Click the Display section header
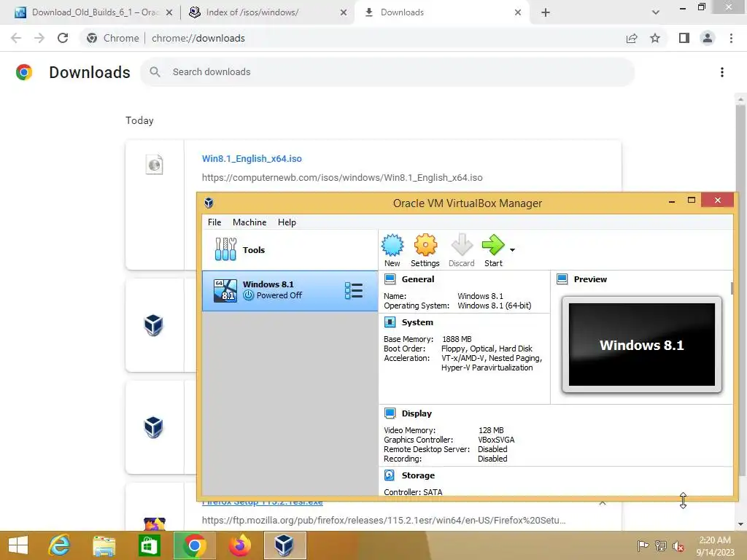Image resolution: width=747 pixels, height=560 pixels. pos(417,413)
